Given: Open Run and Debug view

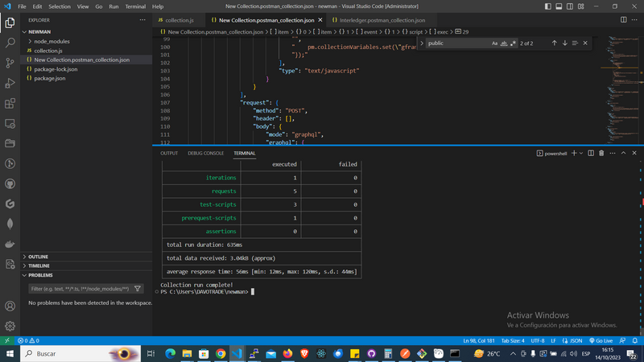Looking at the screenshot, I should (x=10, y=83).
